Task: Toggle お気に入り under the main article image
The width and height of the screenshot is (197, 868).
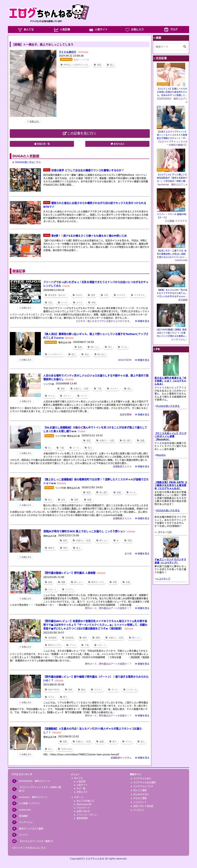Action: pos(33,121)
